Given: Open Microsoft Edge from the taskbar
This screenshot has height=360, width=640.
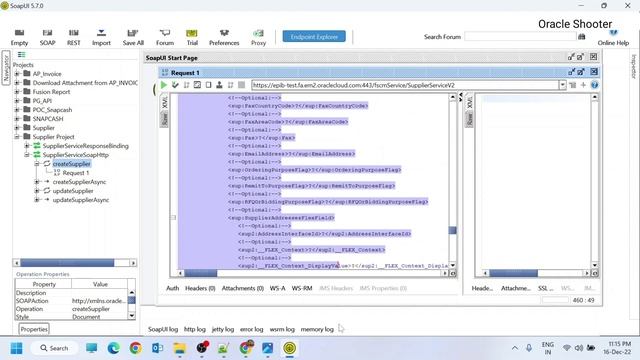Looking at the screenshot, I should point(113,348).
